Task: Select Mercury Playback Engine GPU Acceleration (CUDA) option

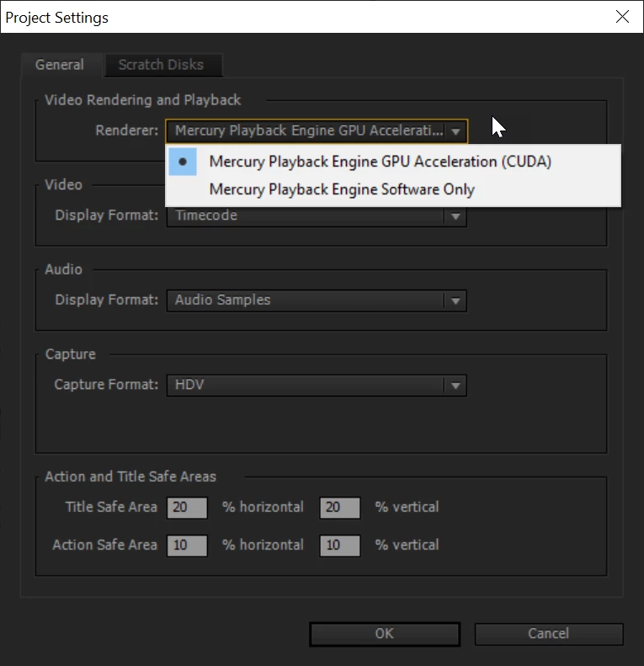Action: (393, 162)
